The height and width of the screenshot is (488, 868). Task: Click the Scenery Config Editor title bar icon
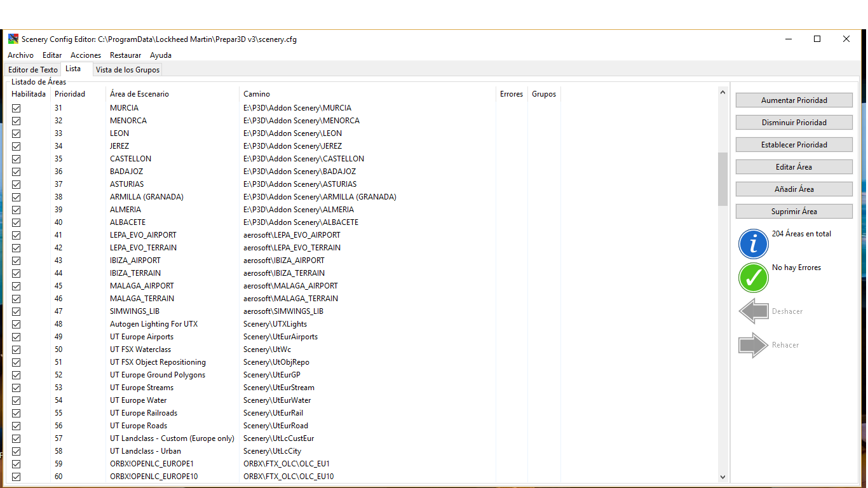tap(13, 39)
